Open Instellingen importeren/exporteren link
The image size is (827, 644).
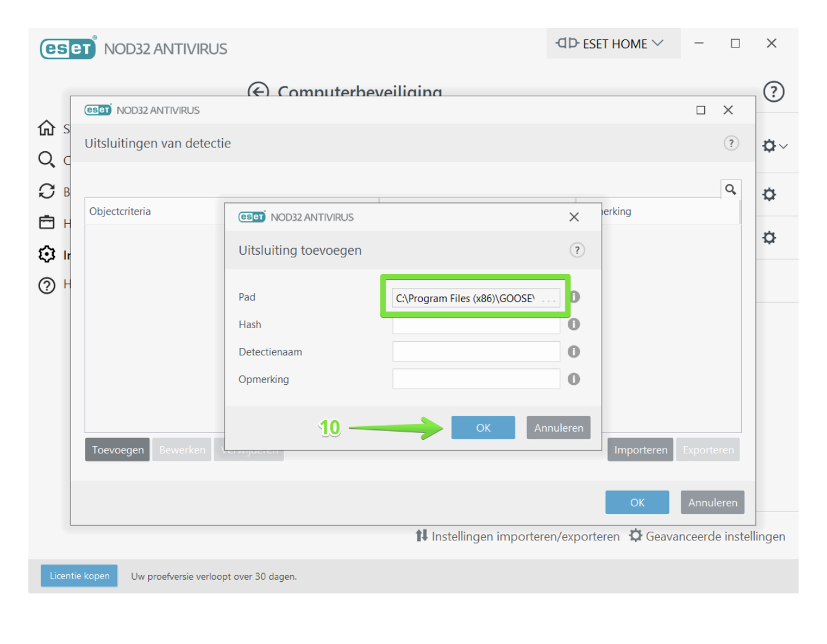517,536
